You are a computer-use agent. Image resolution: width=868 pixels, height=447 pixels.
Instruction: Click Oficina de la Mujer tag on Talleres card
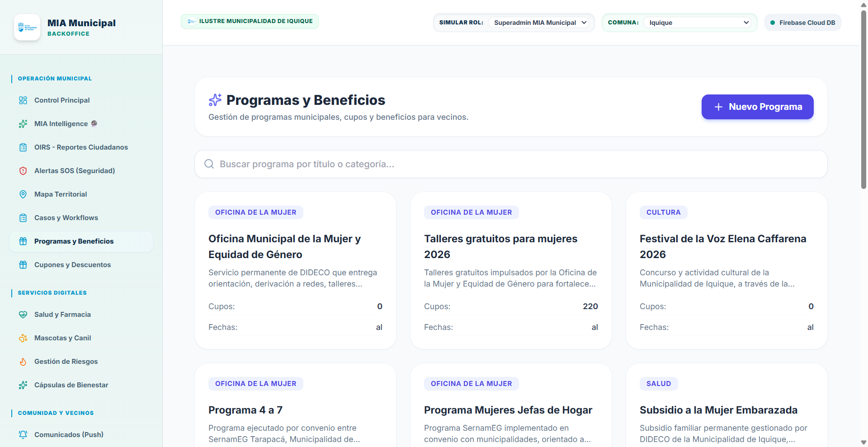click(471, 212)
